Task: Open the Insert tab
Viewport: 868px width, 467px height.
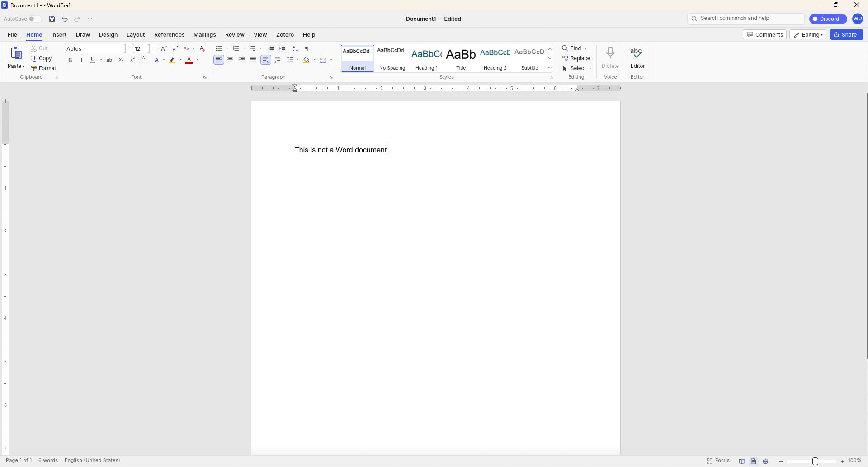Action: coord(59,35)
